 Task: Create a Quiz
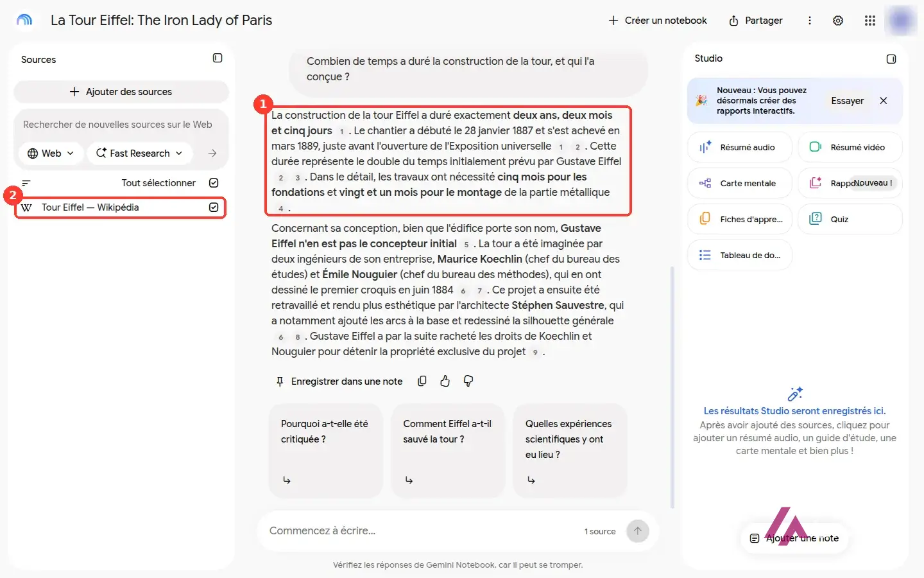(850, 219)
